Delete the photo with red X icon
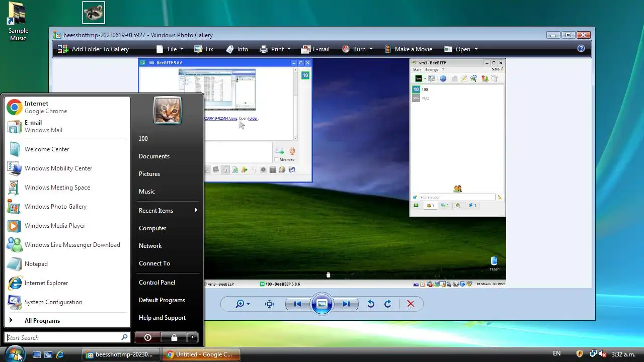 pos(411,304)
